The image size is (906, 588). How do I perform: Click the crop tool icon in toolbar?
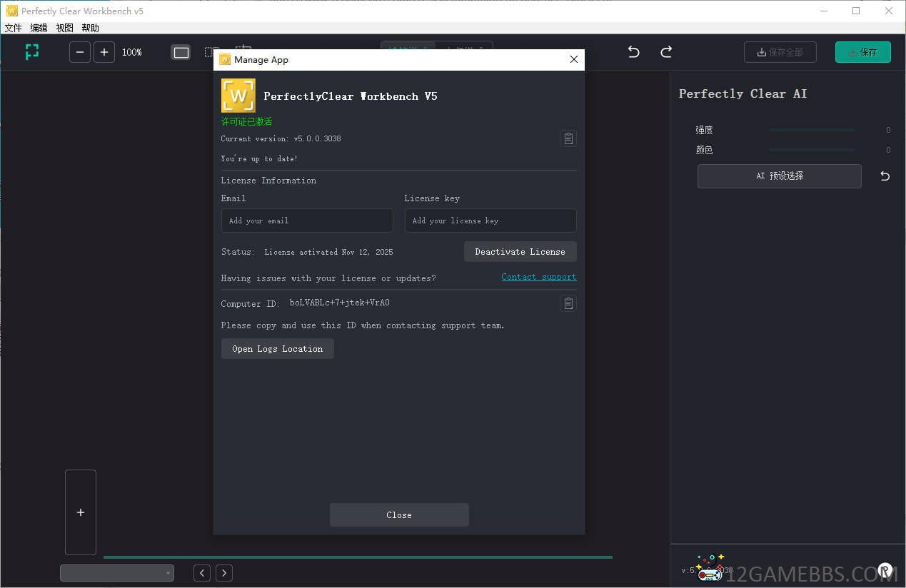click(x=32, y=52)
